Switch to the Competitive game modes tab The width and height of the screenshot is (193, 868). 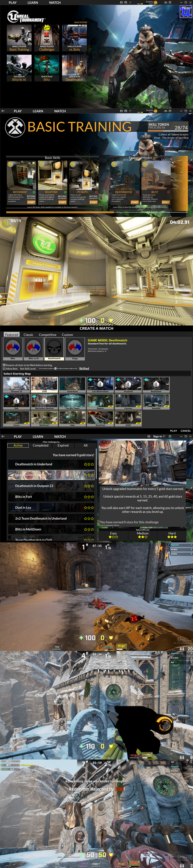click(x=47, y=335)
